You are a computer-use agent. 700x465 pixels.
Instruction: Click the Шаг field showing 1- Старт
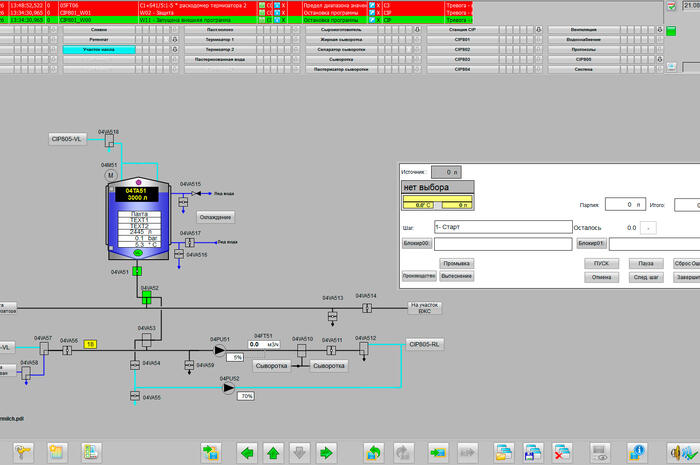point(503,227)
